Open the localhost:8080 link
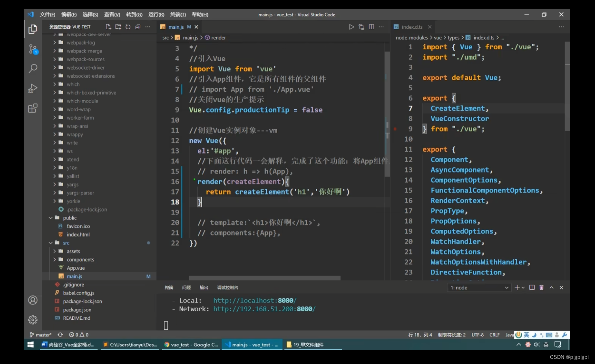 coord(255,300)
